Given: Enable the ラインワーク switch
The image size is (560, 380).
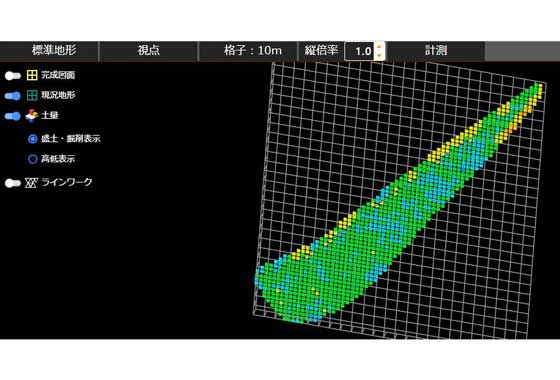Looking at the screenshot, I should click(x=13, y=183).
